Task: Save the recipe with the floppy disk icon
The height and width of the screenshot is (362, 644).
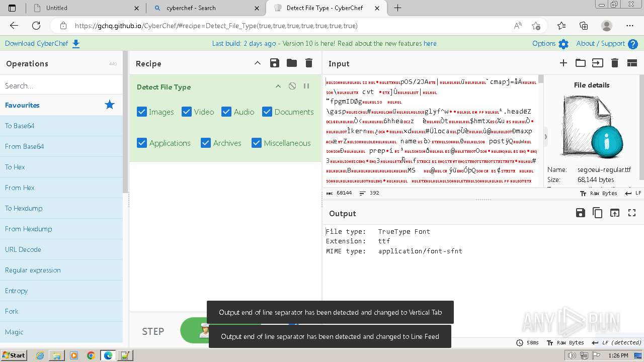Action: click(274, 63)
